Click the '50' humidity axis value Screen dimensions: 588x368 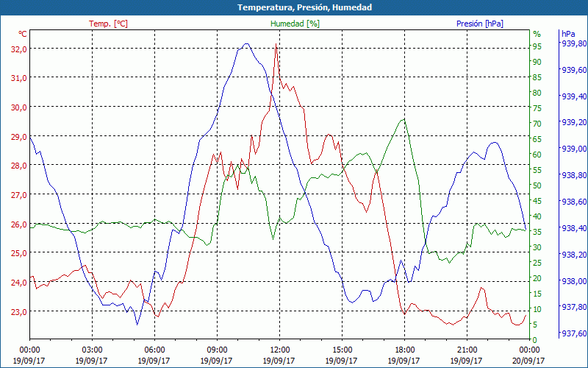(x=537, y=185)
